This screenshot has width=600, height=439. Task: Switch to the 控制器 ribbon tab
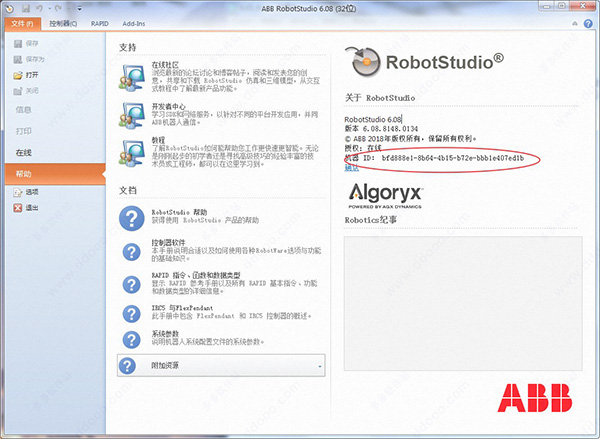click(63, 24)
